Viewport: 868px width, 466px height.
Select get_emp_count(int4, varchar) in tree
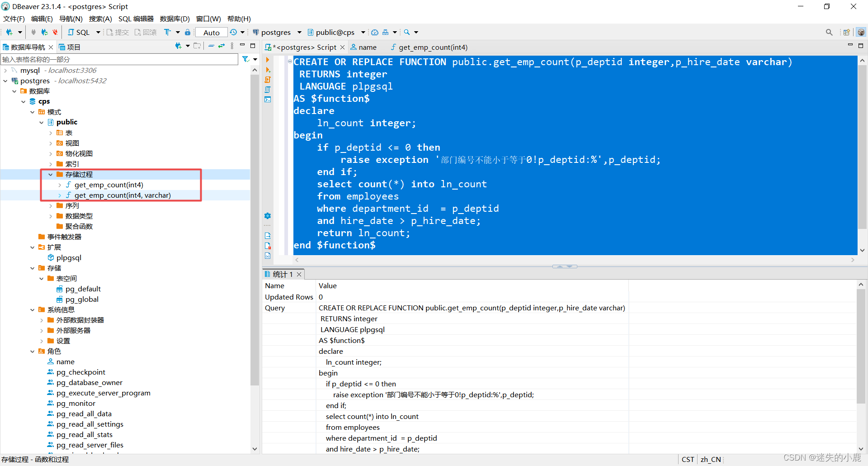[123, 195]
